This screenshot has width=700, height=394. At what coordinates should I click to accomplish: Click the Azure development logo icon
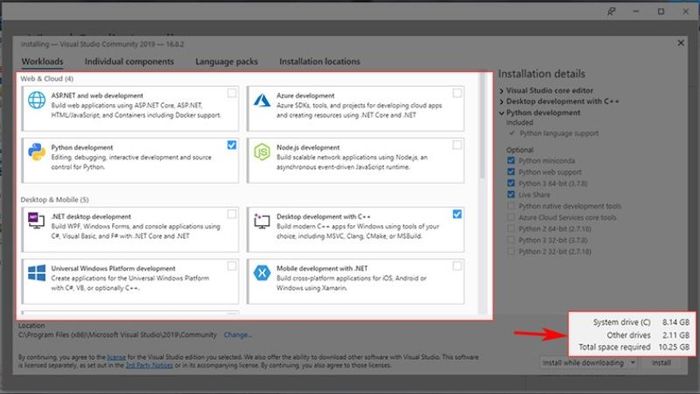262,100
